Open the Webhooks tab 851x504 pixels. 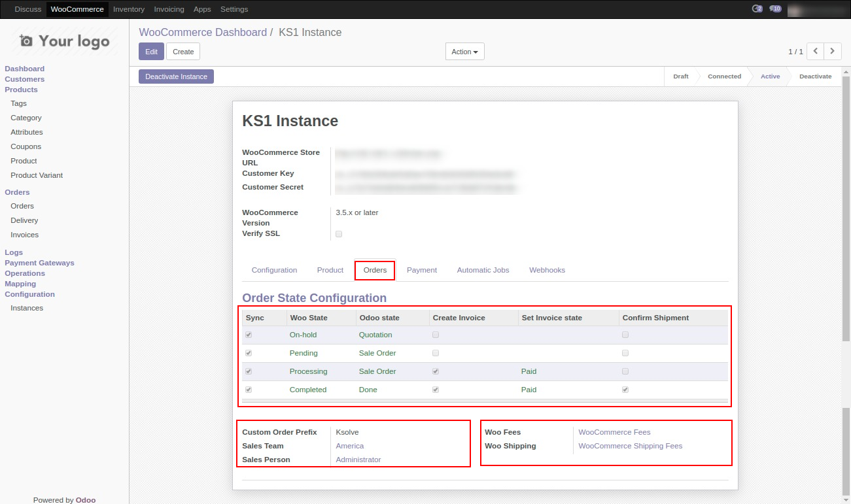coord(547,270)
